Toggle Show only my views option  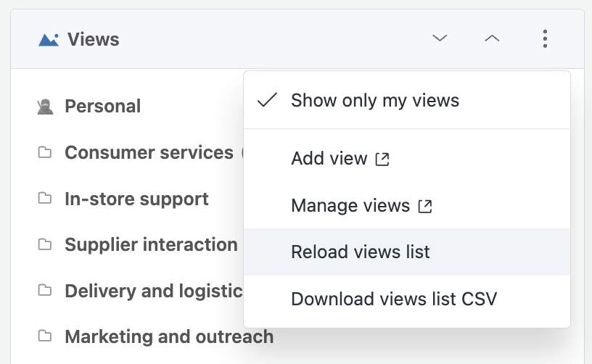[407, 100]
